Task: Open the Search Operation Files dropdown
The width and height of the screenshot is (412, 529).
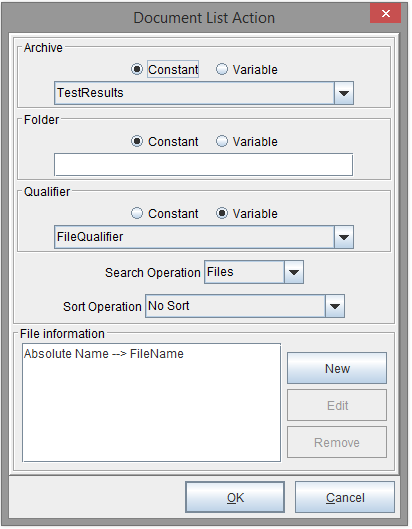Action: 254,272
